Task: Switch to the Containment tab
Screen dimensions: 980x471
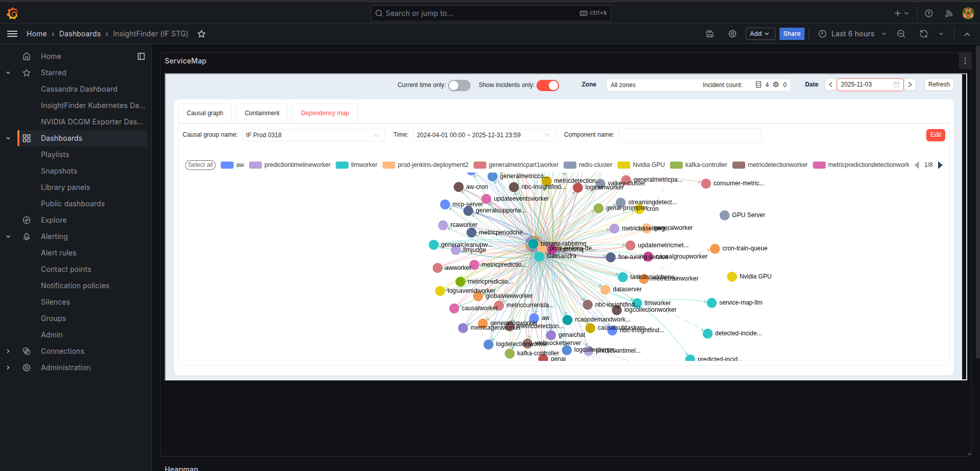Action: click(x=262, y=113)
